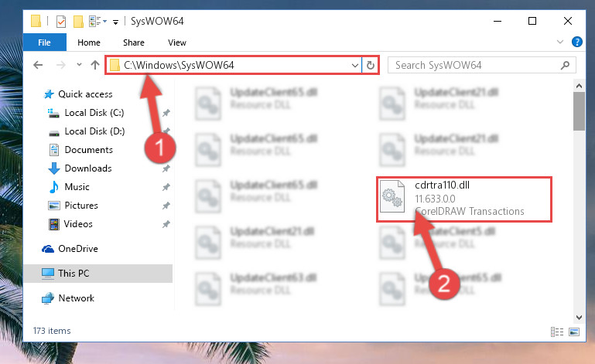The width and height of the screenshot is (595, 364).
Task: Expand the ribbon chevron
Action: pos(560,42)
